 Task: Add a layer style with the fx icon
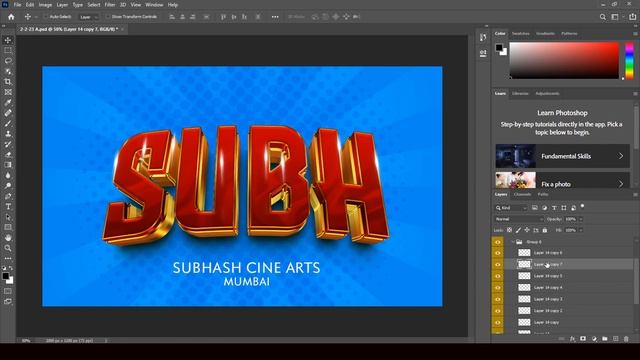pyautogui.click(x=572, y=339)
